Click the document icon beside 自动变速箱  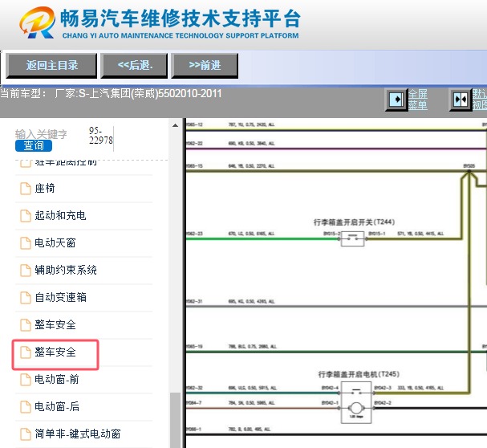(x=26, y=298)
